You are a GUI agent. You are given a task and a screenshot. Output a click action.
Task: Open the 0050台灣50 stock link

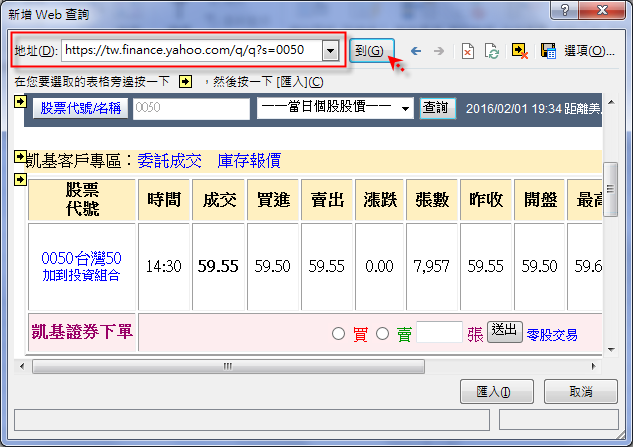point(82,258)
